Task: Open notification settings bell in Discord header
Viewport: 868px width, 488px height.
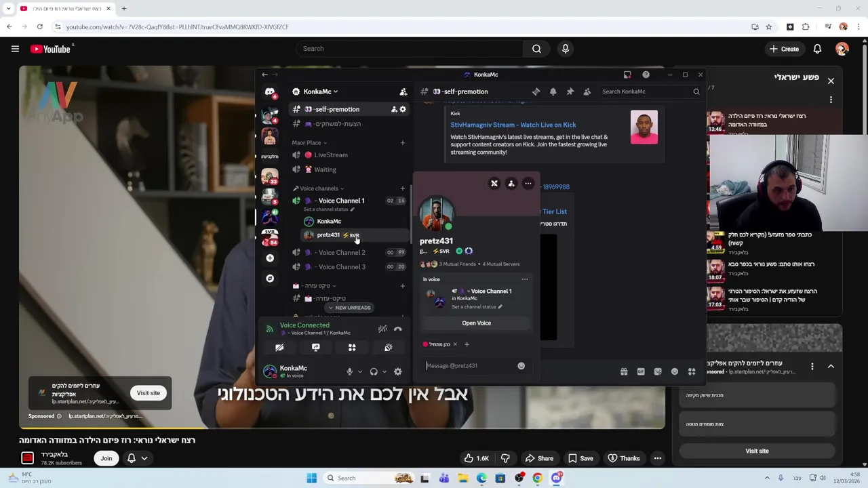Action: (553, 91)
